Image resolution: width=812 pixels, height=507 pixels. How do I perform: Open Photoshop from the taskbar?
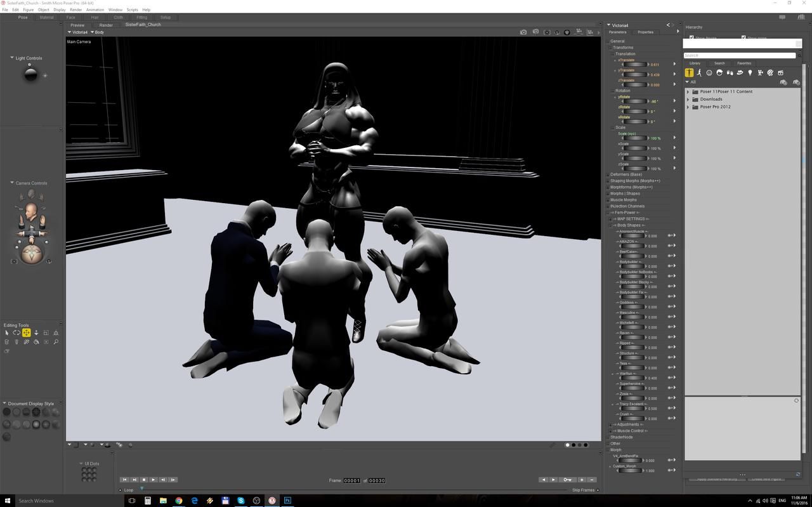[287, 501]
